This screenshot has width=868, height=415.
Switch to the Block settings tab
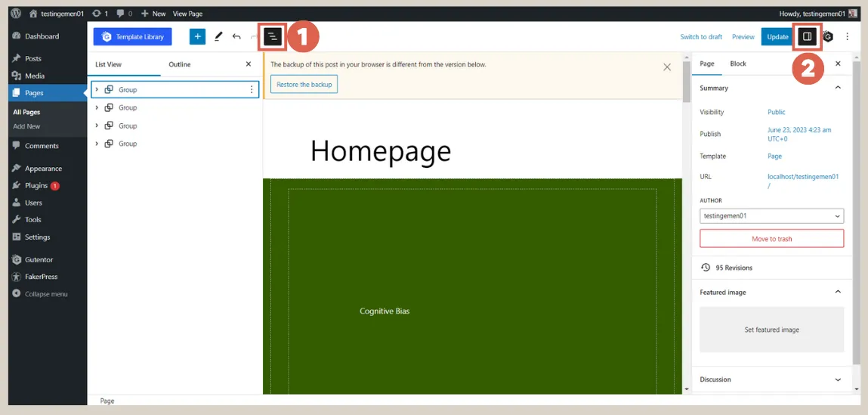(738, 63)
